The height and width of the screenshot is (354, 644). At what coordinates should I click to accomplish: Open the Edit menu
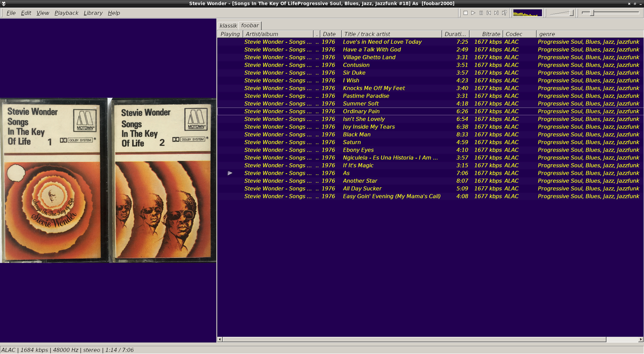[x=26, y=13]
